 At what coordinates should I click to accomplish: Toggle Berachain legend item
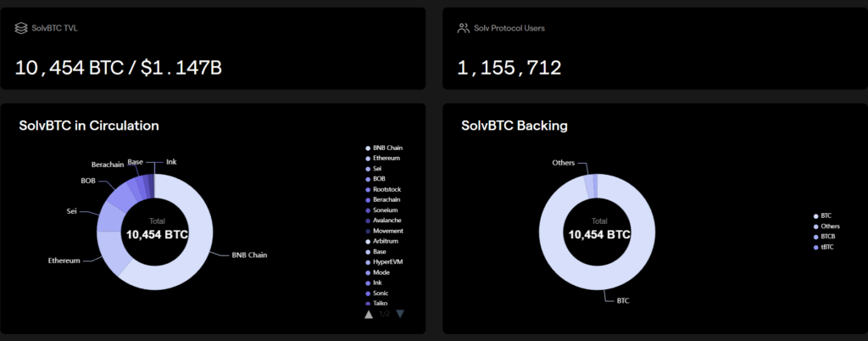387,199
